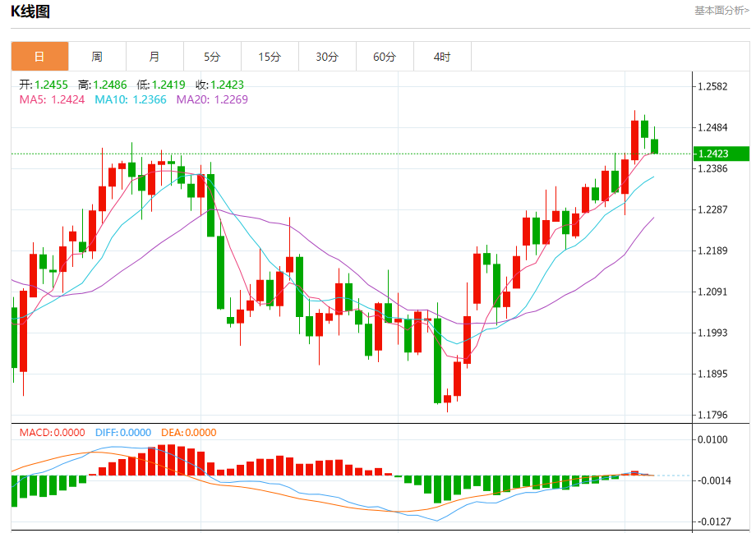Screen dimensions: 756x533
Task: Click the 低:1.2419 low price text
Action: (161, 85)
